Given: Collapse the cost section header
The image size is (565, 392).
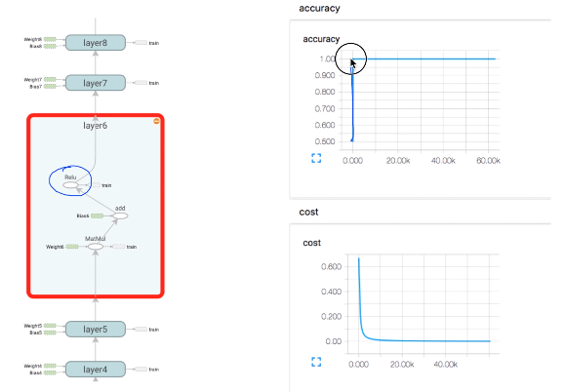Looking at the screenshot, I should pos(308,212).
